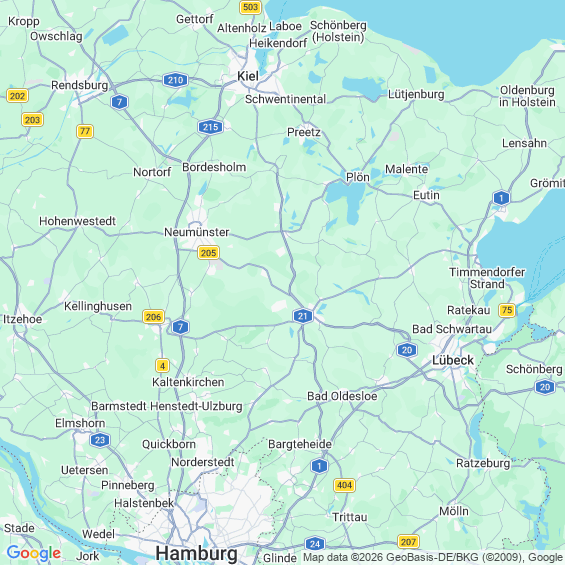Viewport: 565px width, 565px height.
Task: Click the Bad Oldesloe label
Action: tap(342, 396)
